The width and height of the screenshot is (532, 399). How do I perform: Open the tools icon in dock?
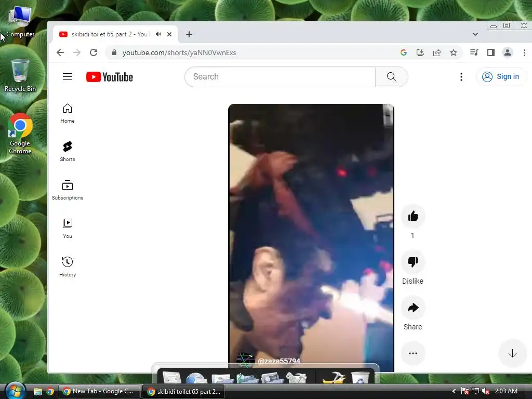click(296, 378)
